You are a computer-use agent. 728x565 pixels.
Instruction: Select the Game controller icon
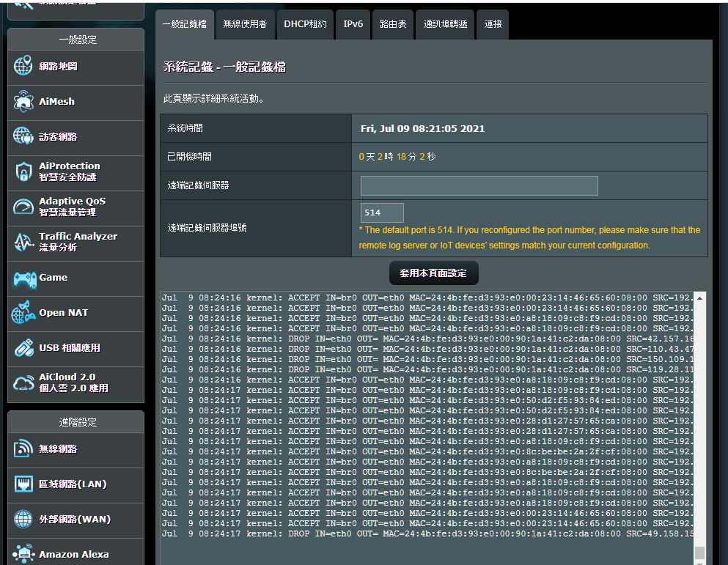point(23,278)
